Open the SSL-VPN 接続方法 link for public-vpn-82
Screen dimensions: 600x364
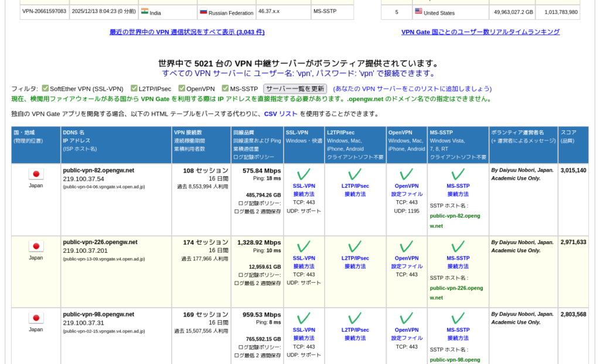click(x=304, y=190)
